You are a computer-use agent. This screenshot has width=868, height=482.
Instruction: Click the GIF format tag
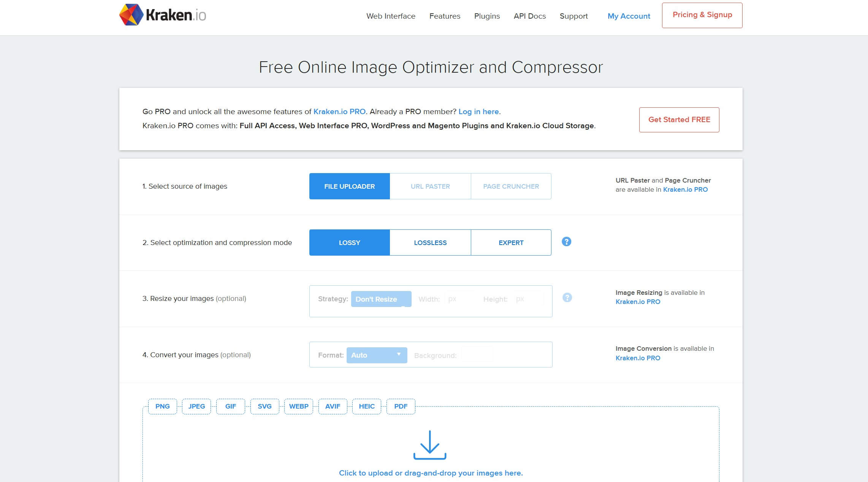[231, 406]
